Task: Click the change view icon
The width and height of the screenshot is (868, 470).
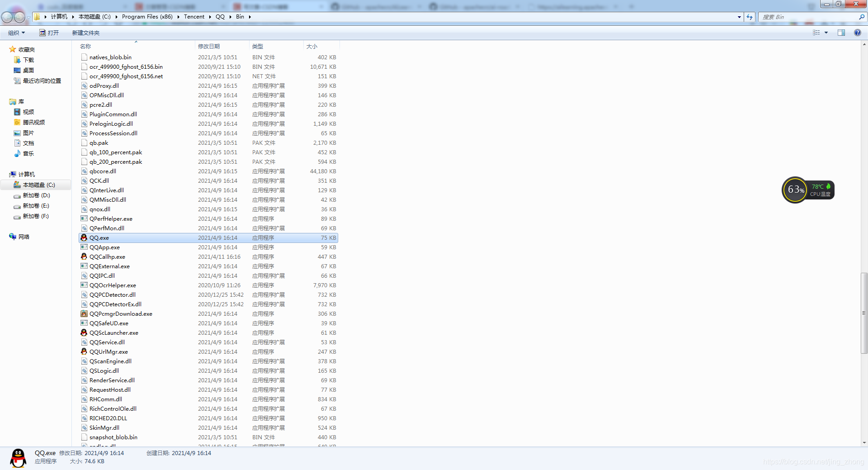Action: (816, 33)
